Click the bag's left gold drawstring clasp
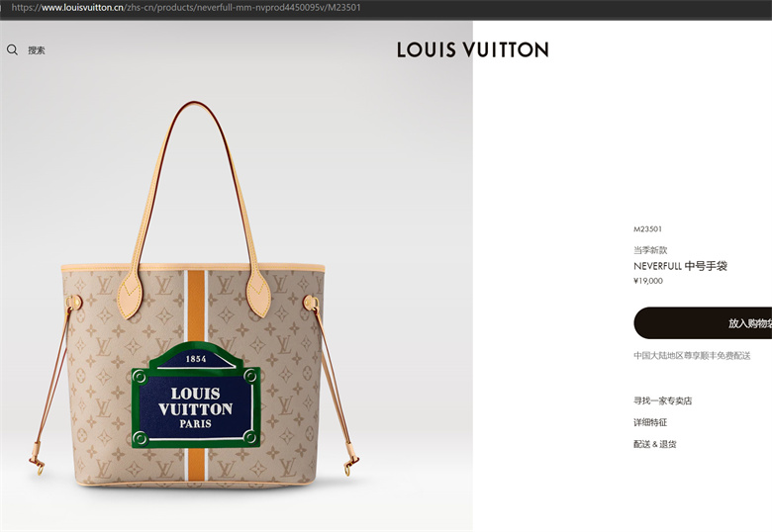The image size is (772, 532). tap(38, 465)
